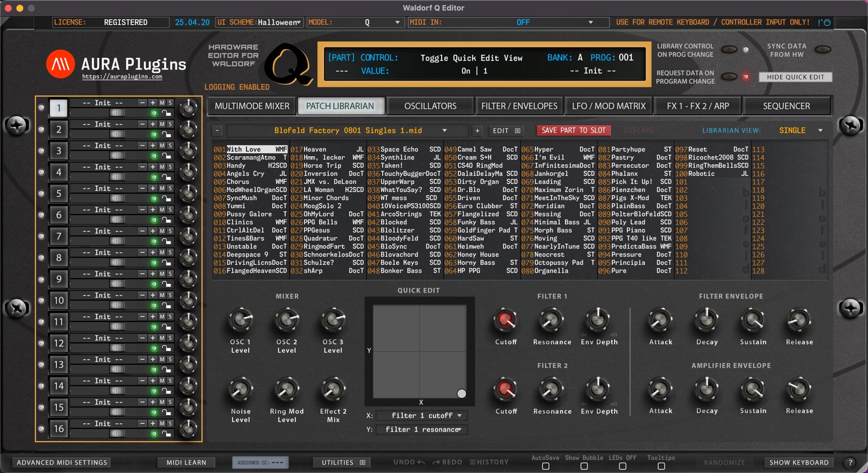Open the History list
Image resolution: width=868 pixels, height=473 pixels.
(x=489, y=462)
